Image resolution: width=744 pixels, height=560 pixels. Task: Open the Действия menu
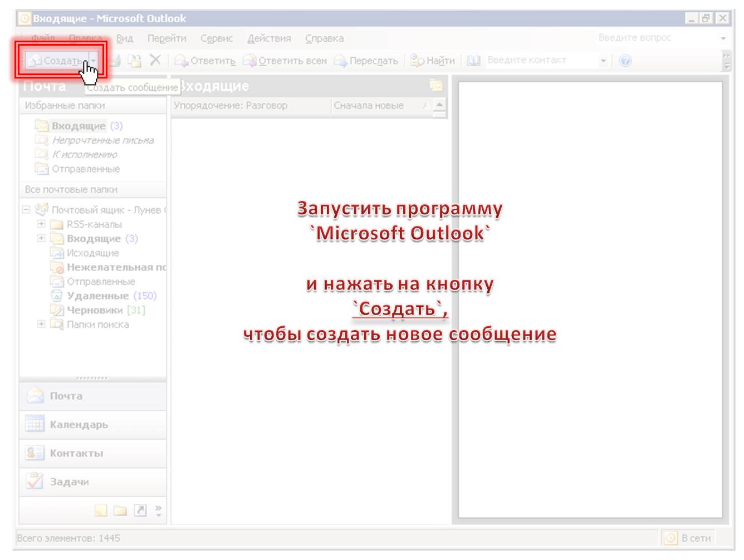point(269,38)
